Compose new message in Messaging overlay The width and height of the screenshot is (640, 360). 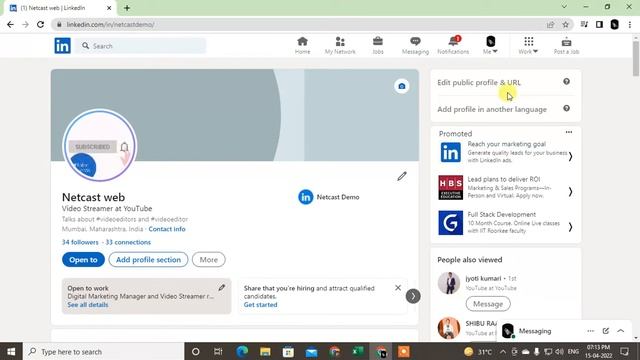pyautogui.click(x=606, y=331)
